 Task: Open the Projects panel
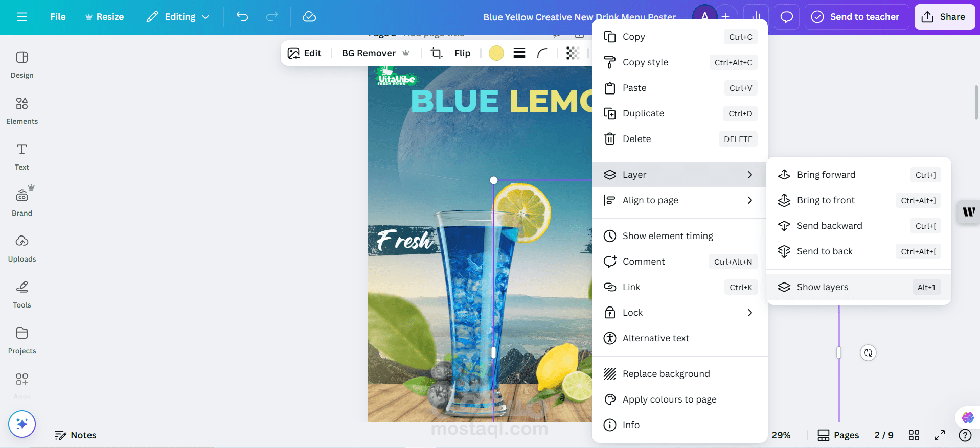tap(22, 340)
